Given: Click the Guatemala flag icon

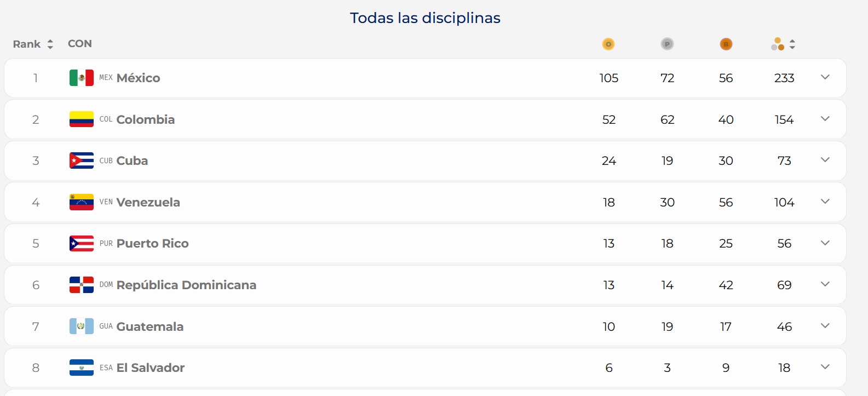Looking at the screenshot, I should pyautogui.click(x=82, y=326).
